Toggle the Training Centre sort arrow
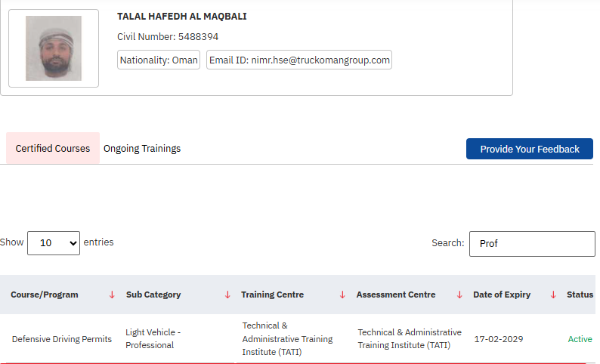Viewport: 600px width, 364px height. [342, 295]
